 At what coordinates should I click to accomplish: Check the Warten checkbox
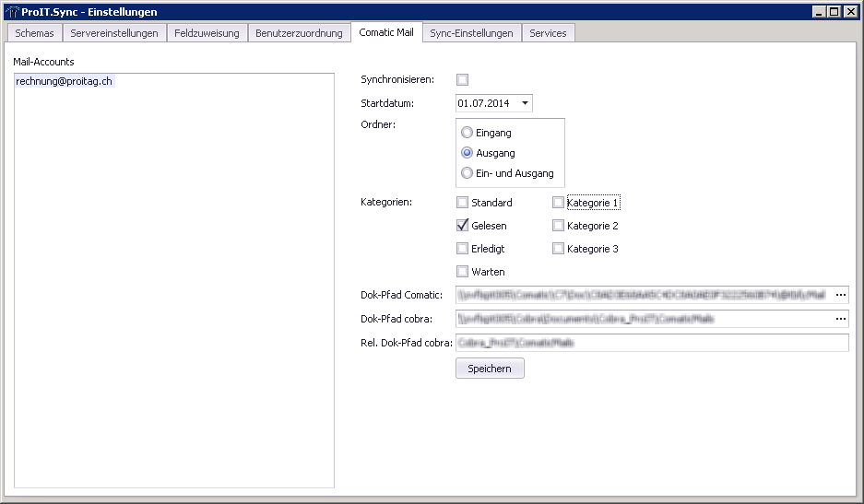click(x=462, y=272)
